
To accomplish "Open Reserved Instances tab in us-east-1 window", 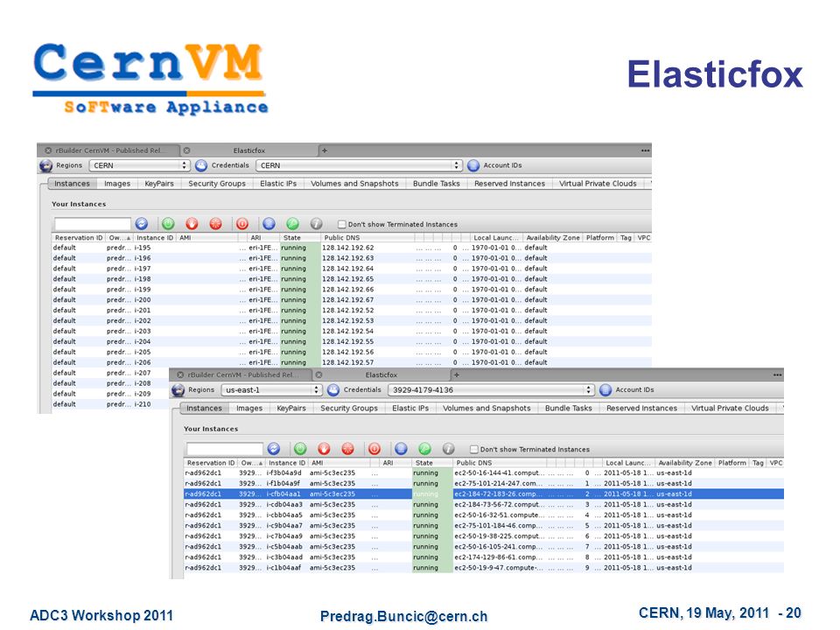I will coord(641,408).
